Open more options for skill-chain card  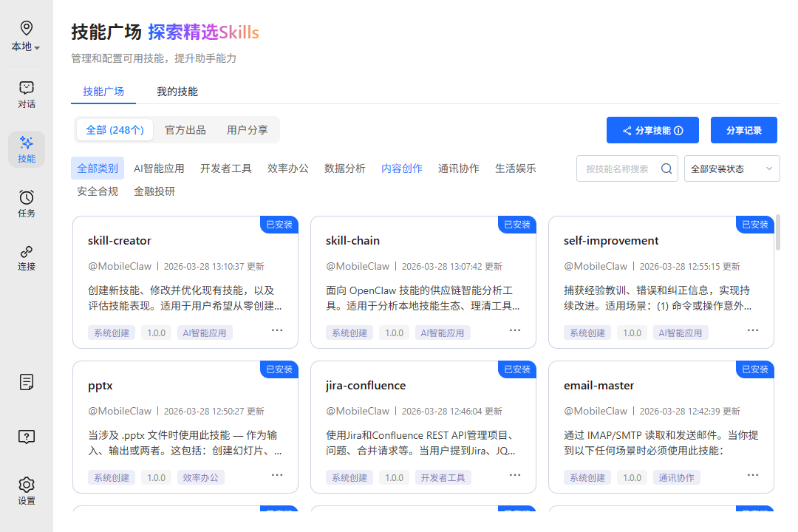point(515,330)
